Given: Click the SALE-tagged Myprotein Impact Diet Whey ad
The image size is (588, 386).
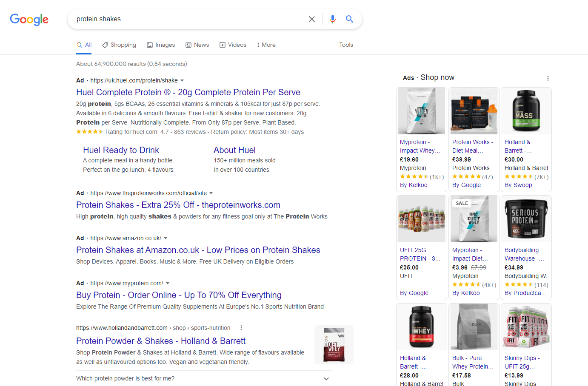Looking at the screenshot, I should click(474, 219).
